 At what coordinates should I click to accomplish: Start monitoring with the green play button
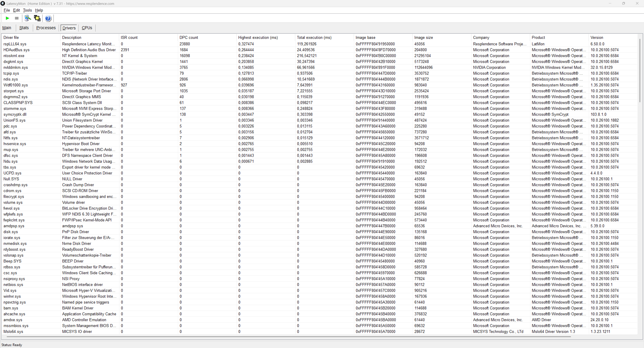[8, 18]
